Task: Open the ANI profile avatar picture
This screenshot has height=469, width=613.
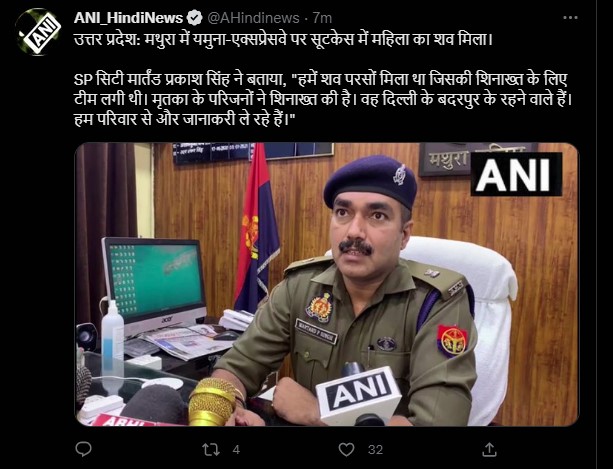Action: click(38, 32)
